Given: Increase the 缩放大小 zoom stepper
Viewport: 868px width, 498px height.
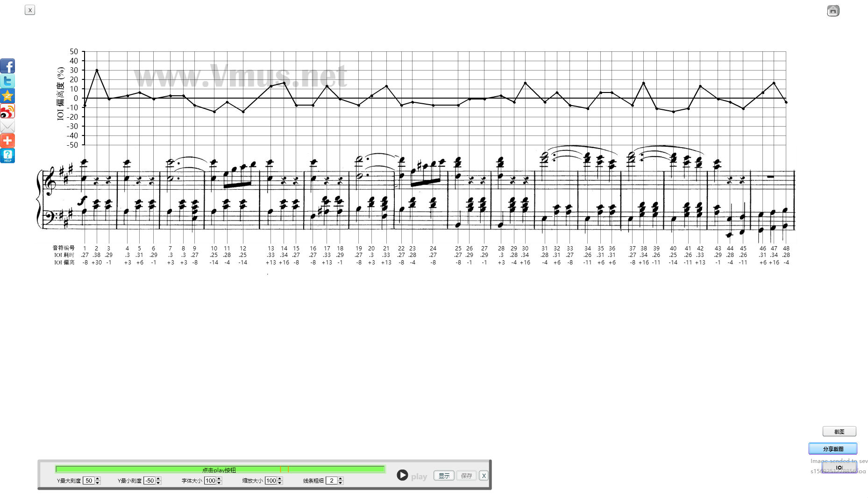Looking at the screenshot, I should pyautogui.click(x=280, y=478).
